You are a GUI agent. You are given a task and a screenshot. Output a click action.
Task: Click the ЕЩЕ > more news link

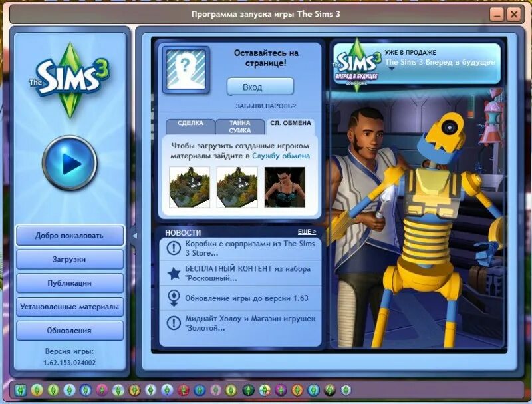307,232
